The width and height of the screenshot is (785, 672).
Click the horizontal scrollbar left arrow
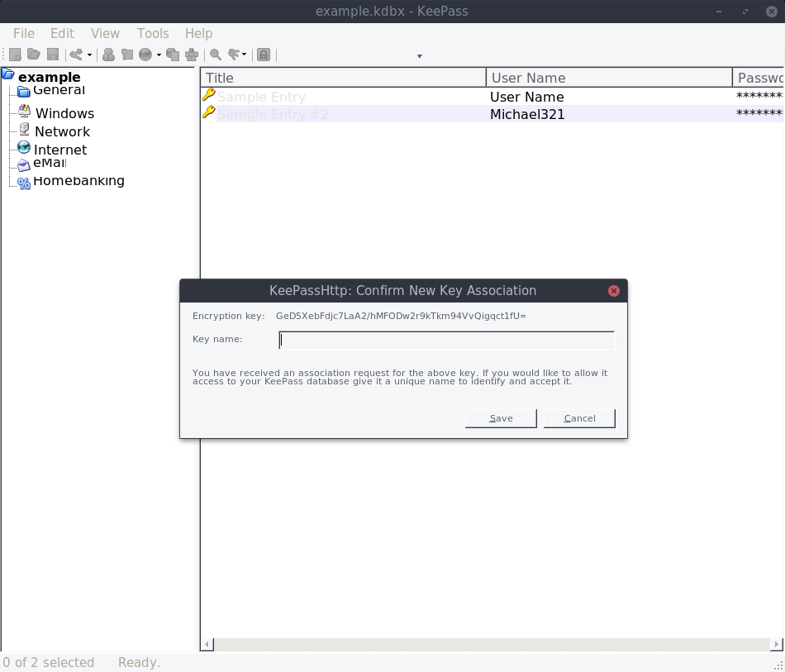207,644
